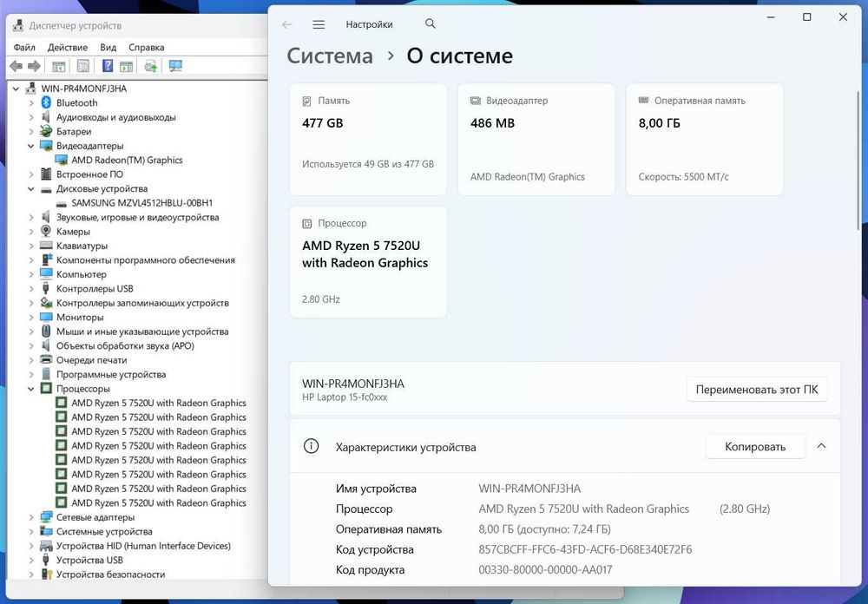Open the Оперативная память 8,00 ГБ card
This screenshot has height=604, width=868.
click(705, 139)
